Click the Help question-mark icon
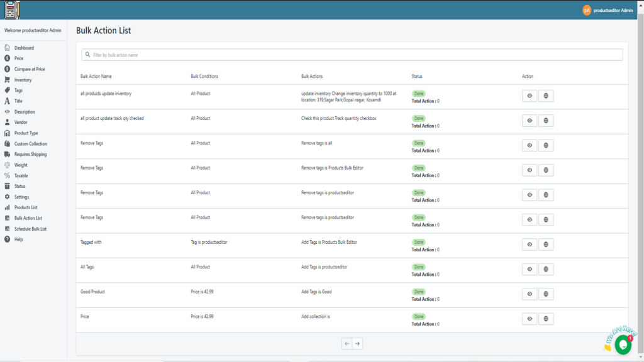 [7, 239]
